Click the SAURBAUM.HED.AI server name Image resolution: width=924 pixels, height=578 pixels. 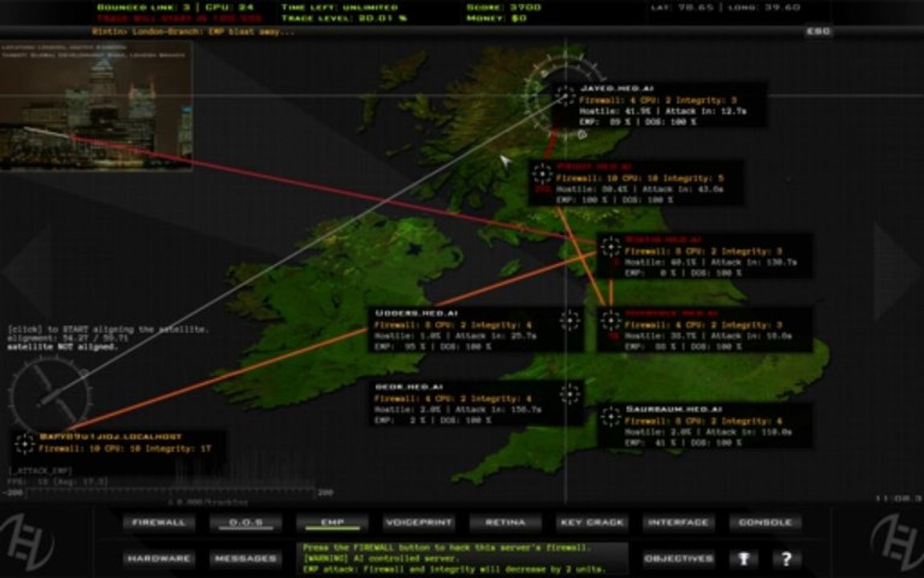point(674,409)
